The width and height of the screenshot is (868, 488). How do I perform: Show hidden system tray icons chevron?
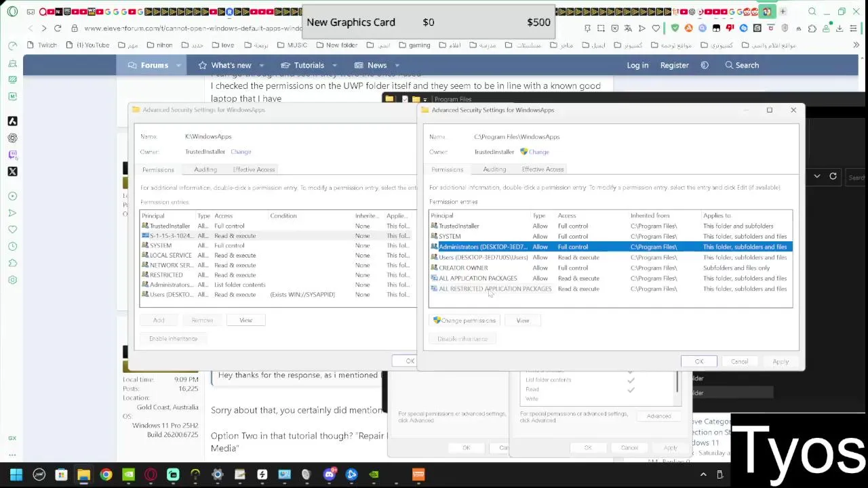703,474
